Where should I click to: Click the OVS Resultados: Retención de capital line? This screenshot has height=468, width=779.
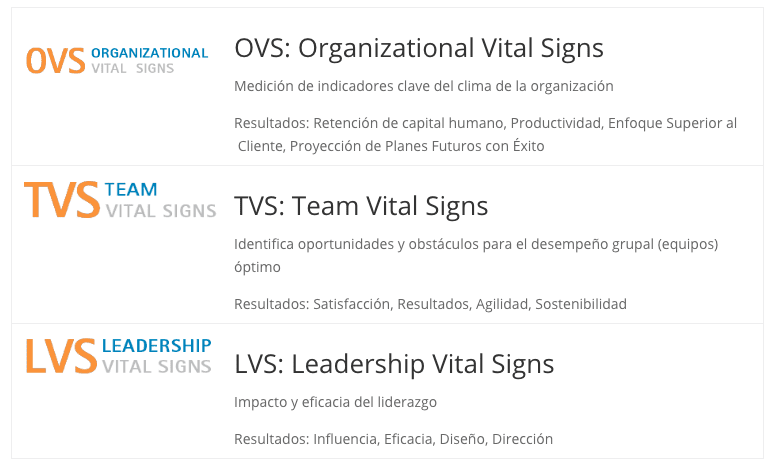485,135
